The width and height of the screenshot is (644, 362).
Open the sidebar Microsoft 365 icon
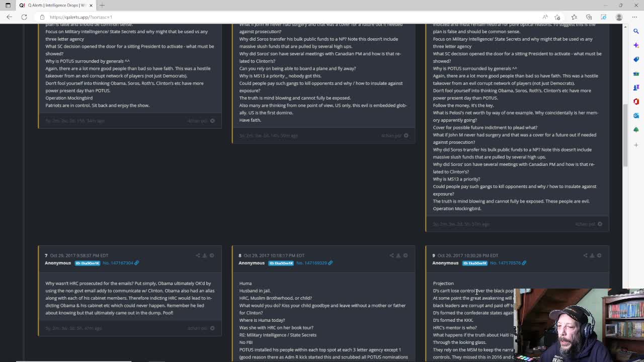(x=636, y=102)
